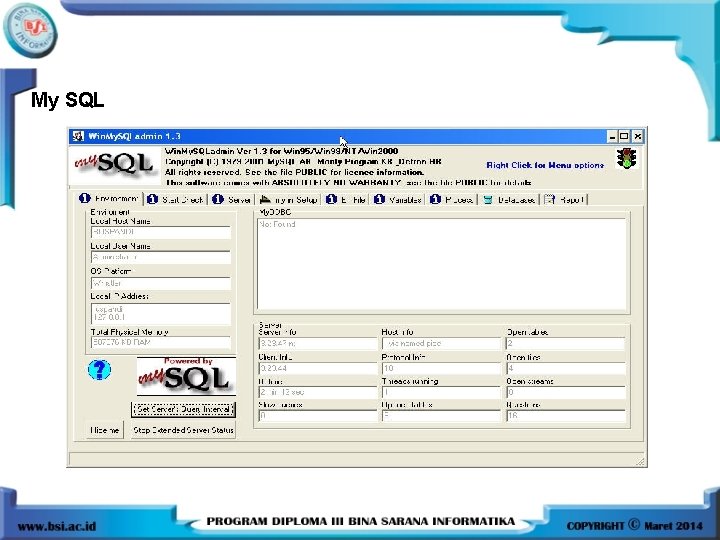Click the Server Info field
The width and height of the screenshot is (720, 540).
pos(318,343)
